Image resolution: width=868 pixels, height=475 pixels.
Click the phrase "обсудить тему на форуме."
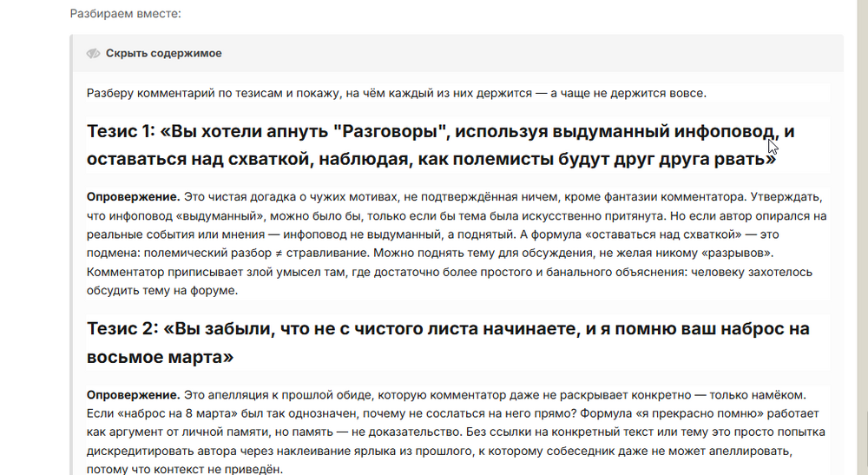pos(162,290)
